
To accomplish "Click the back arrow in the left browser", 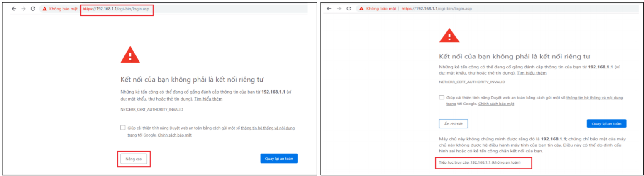I will point(14,9).
